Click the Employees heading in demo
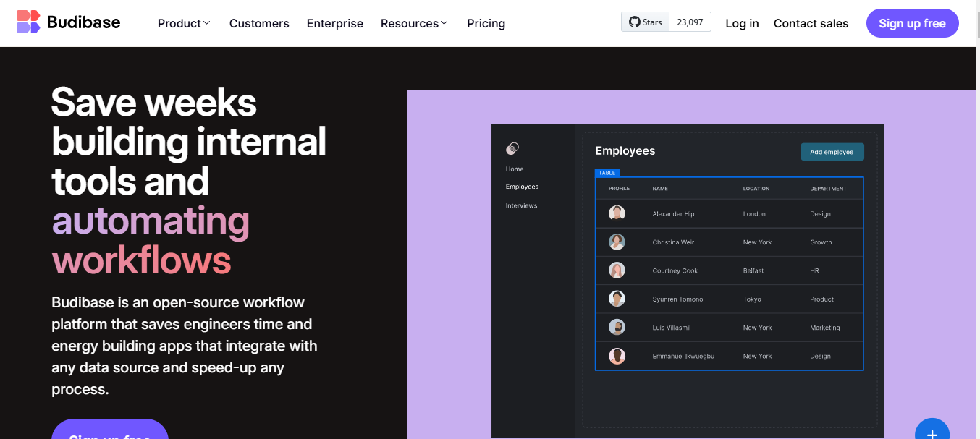Screen dimensions: 980x439 coord(625,150)
